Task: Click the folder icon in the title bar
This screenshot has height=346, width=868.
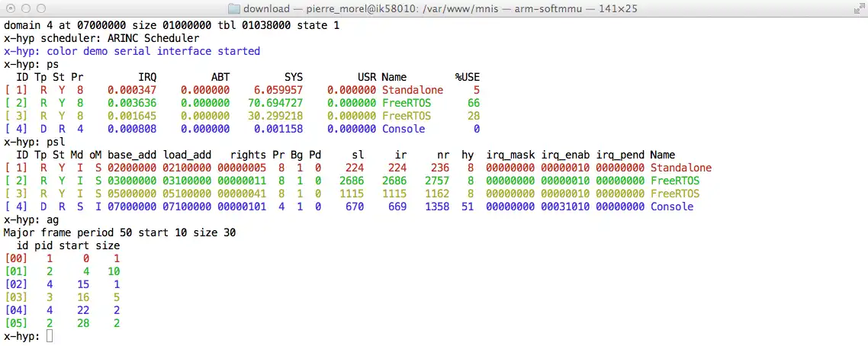Action: coord(235,9)
